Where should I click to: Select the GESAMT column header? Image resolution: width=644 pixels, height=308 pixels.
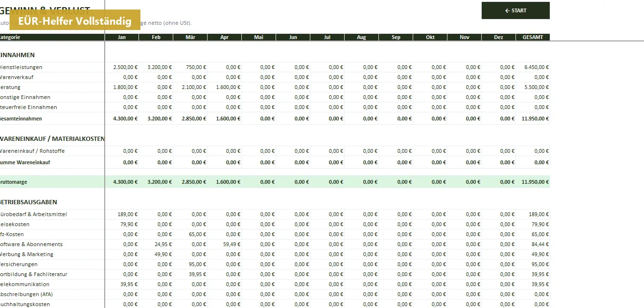(533, 37)
